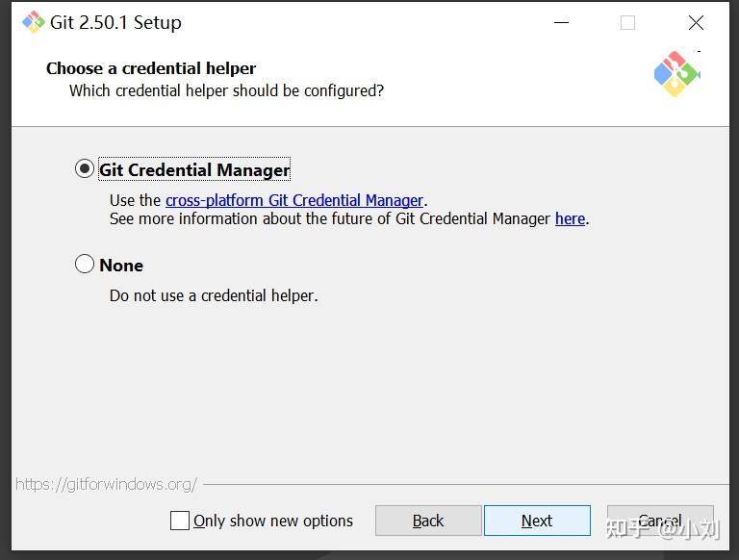This screenshot has height=560, width=739.
Task: Cancel the Git installation
Action: click(x=660, y=521)
